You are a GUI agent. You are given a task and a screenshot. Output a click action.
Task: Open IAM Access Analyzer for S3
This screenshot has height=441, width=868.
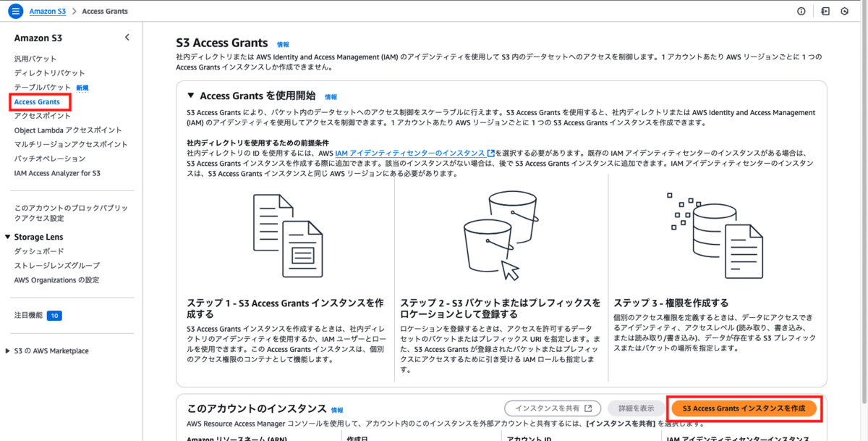click(x=57, y=173)
